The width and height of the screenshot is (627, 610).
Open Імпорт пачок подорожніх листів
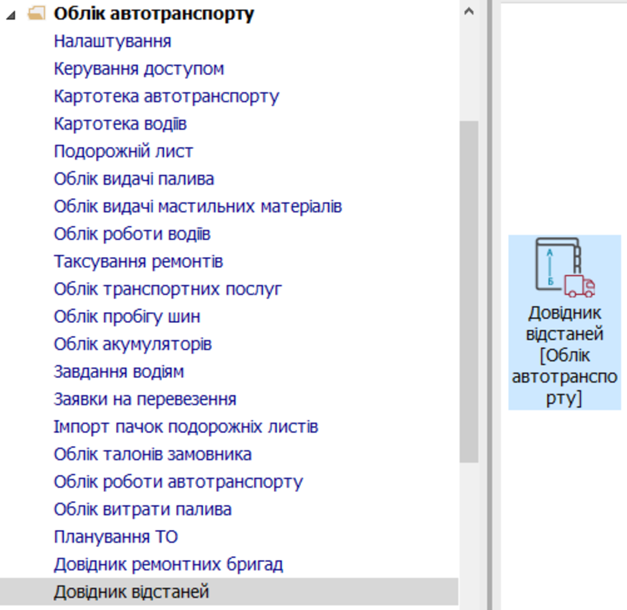click(x=186, y=427)
